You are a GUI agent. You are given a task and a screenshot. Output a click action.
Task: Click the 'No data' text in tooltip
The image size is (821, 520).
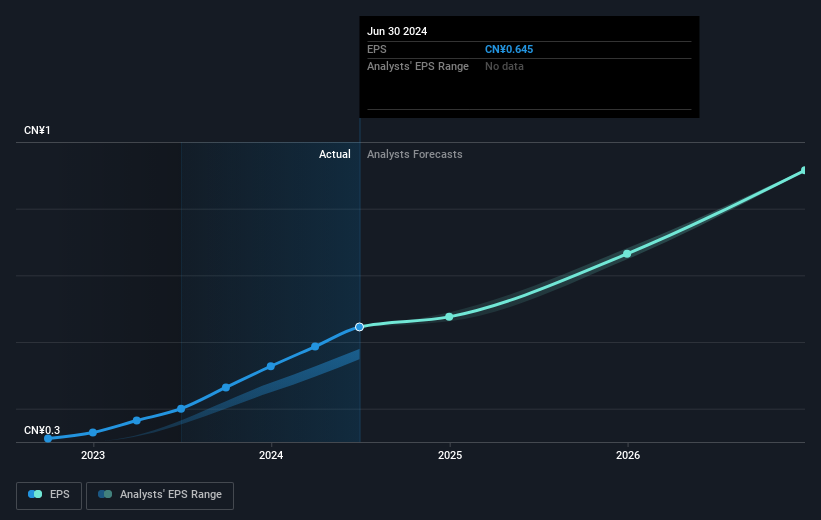click(504, 67)
